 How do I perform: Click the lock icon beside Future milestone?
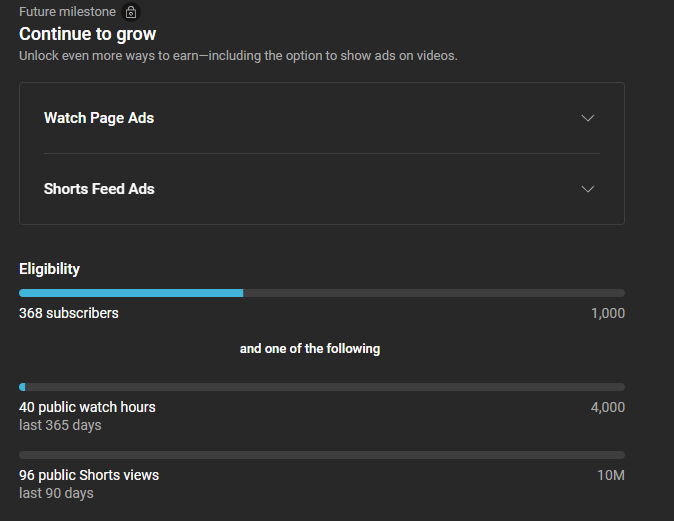tap(131, 12)
